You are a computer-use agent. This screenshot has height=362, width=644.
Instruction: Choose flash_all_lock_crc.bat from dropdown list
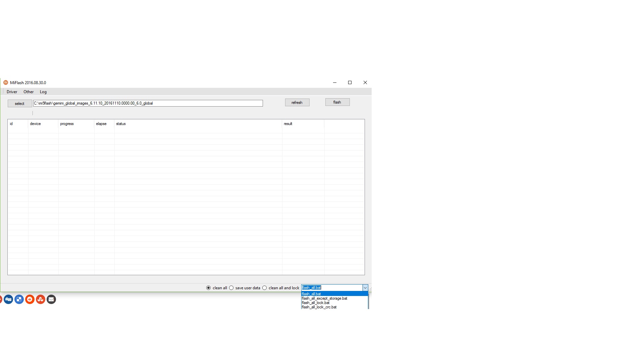pyautogui.click(x=319, y=307)
